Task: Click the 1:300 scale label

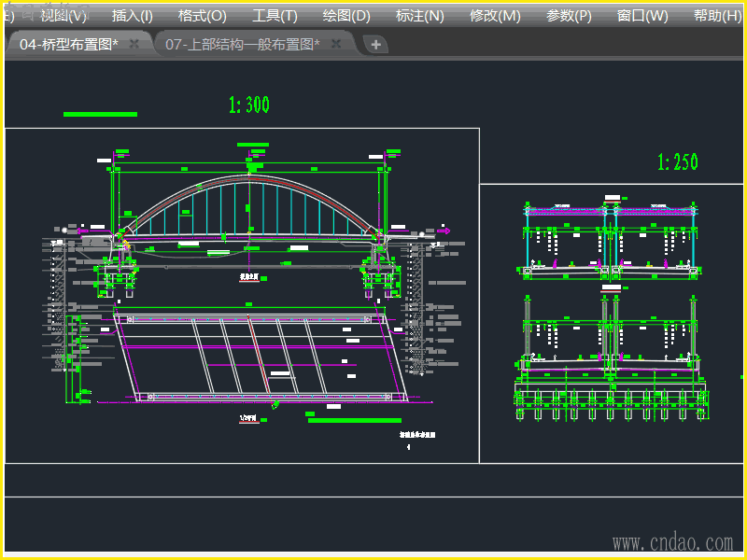Action: (248, 105)
